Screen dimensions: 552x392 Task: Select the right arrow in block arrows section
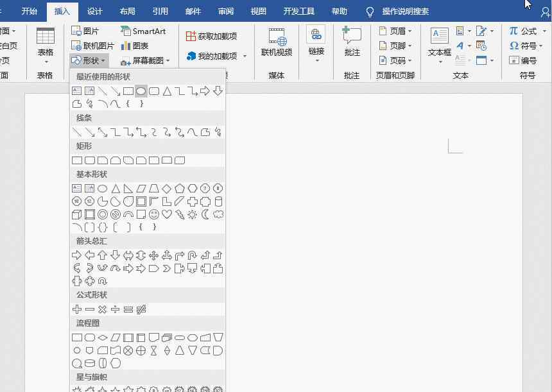pyautogui.click(x=77, y=255)
